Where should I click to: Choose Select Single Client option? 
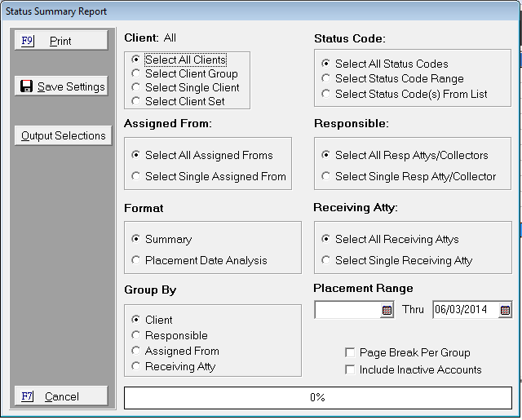click(x=136, y=87)
